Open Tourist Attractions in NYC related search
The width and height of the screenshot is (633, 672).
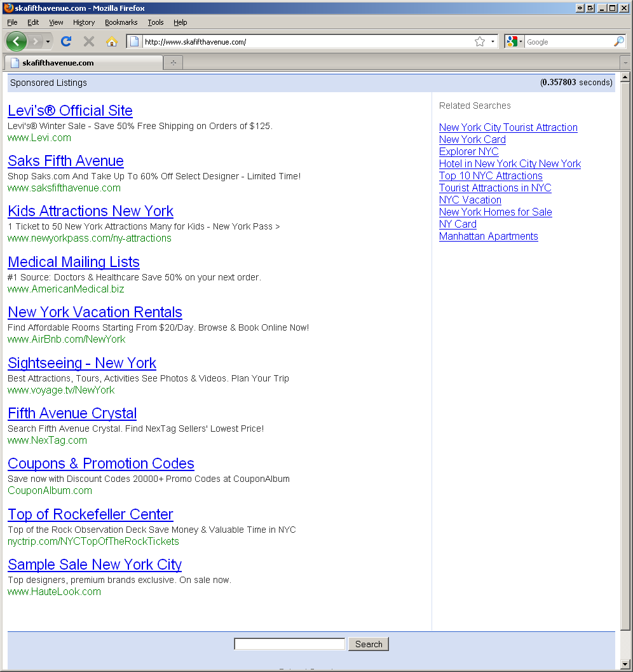tap(495, 188)
